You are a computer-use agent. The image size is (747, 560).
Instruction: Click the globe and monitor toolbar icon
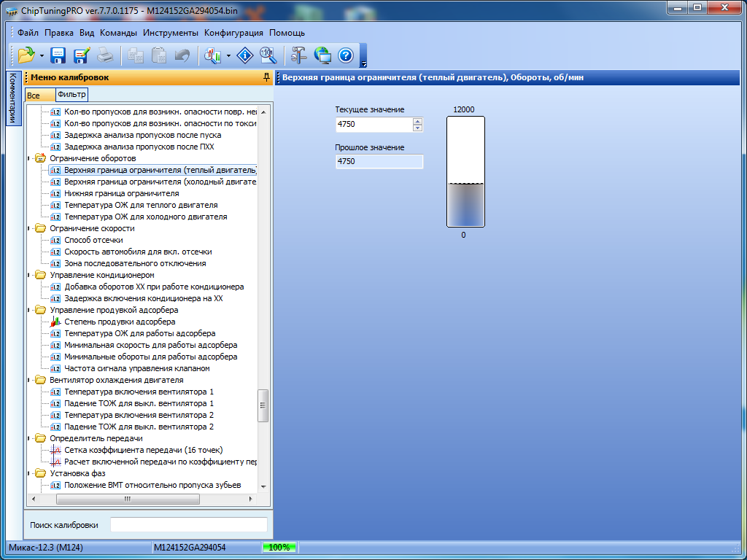322,55
